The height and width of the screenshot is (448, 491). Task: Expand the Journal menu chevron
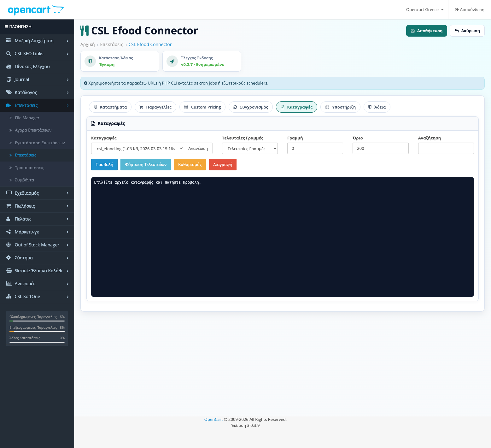[x=67, y=80]
